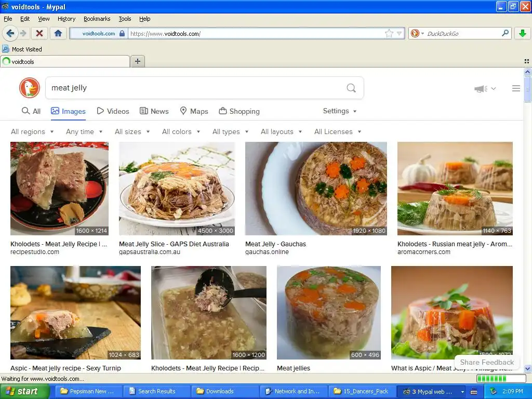Open the 1600 × 1214 Kholodets image thumbnail
The height and width of the screenshot is (399, 532).
click(59, 188)
